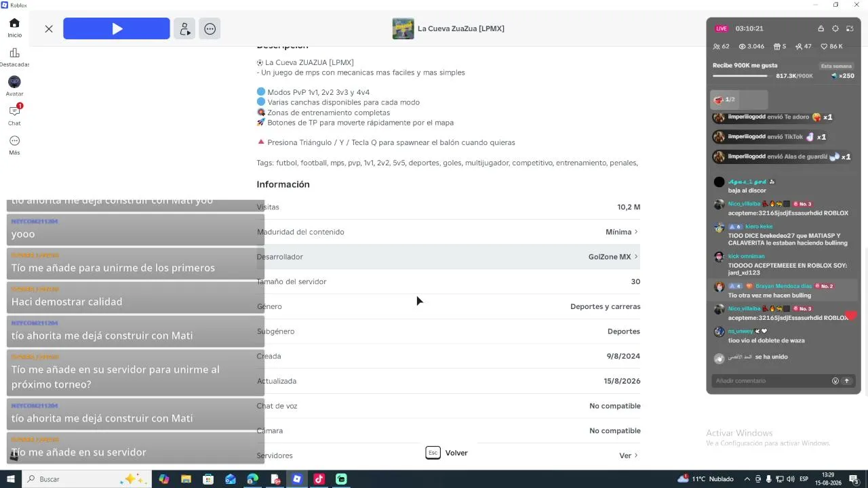Open the Avatar section
868x488 pixels.
pyautogui.click(x=14, y=86)
